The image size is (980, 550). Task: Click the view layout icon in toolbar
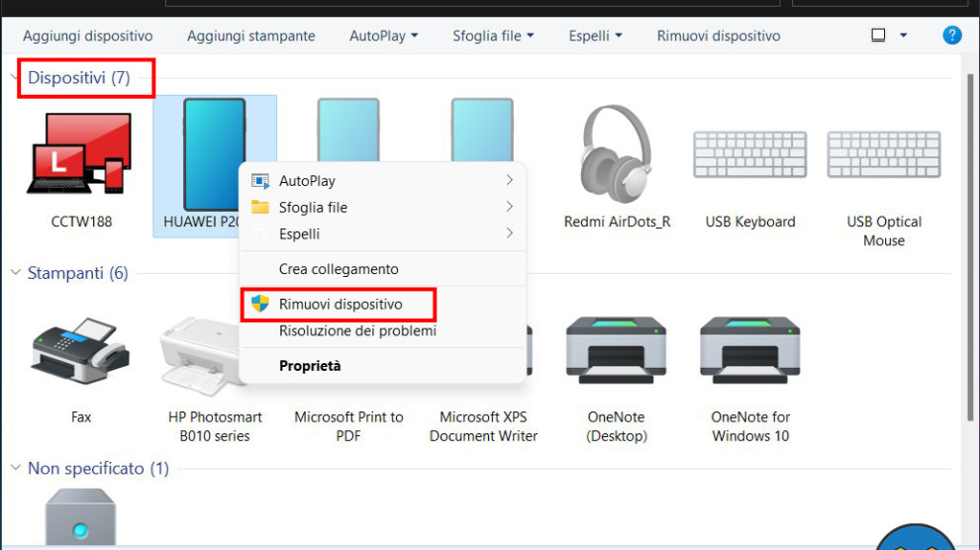(878, 36)
